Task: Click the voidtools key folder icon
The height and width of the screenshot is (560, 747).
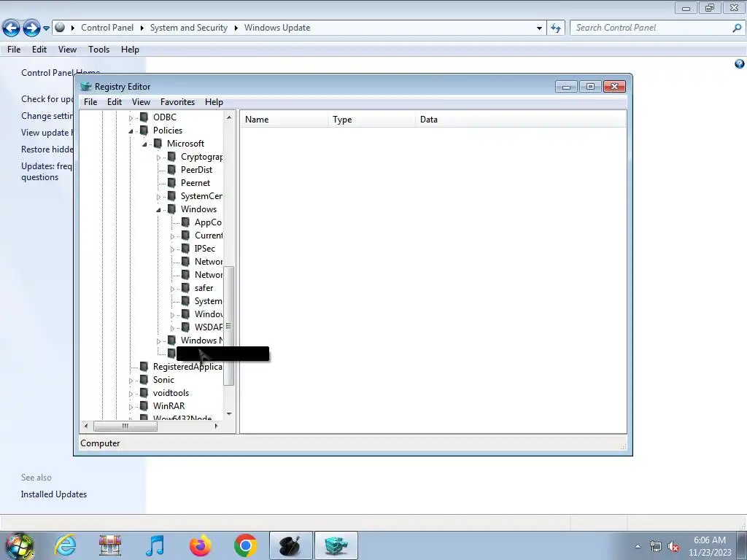Action: [x=144, y=393]
